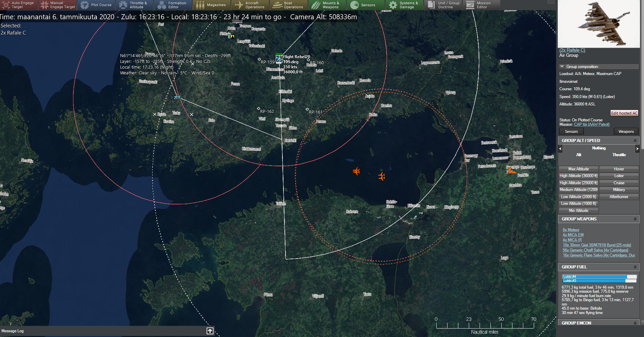Open the Boat Operations toolbar item

289,5
